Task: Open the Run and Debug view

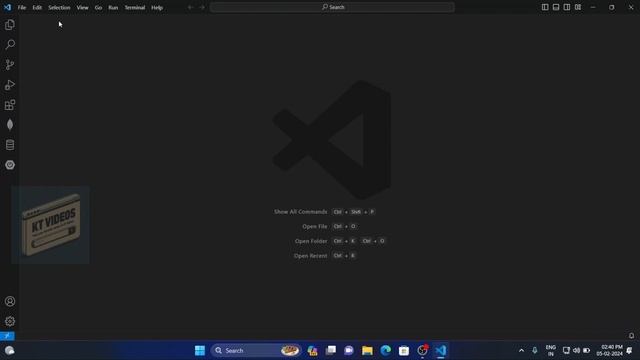Action: point(10,84)
